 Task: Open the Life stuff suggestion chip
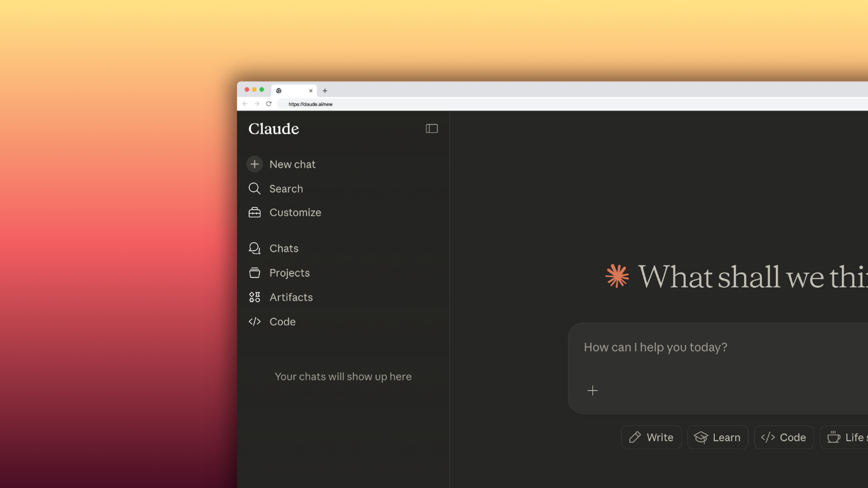[845, 437]
